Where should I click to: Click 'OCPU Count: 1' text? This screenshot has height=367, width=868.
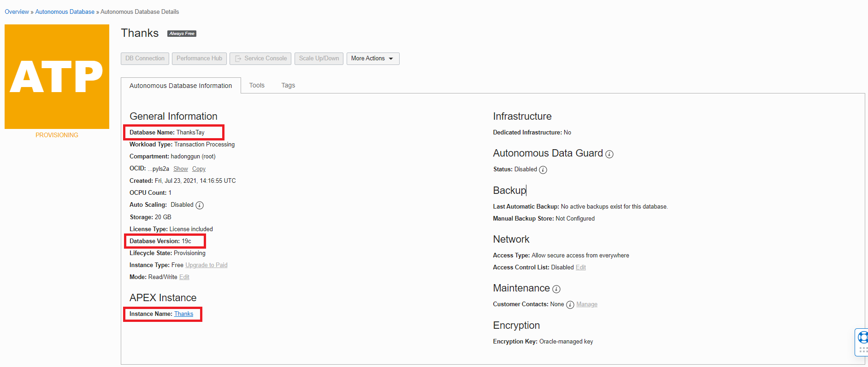[150, 193]
